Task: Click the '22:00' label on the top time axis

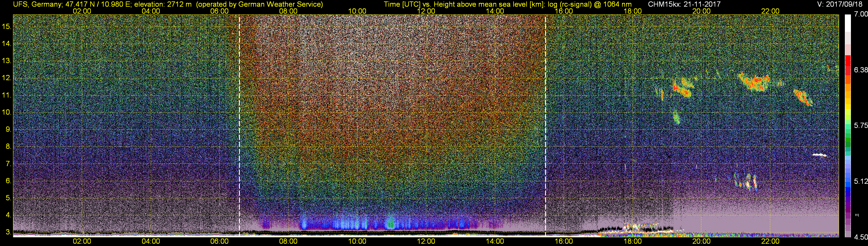Action: coord(770,11)
